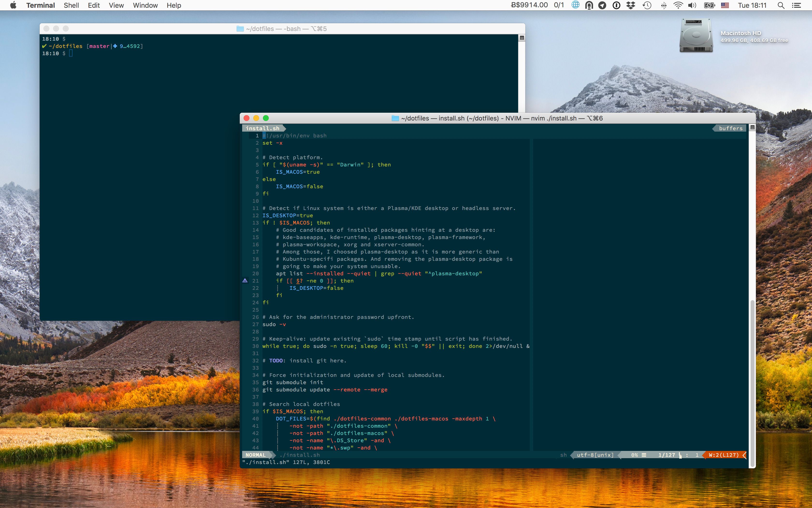This screenshot has width=812, height=508.
Task: Open the Time Machine menu bar icon
Action: [x=647, y=5]
